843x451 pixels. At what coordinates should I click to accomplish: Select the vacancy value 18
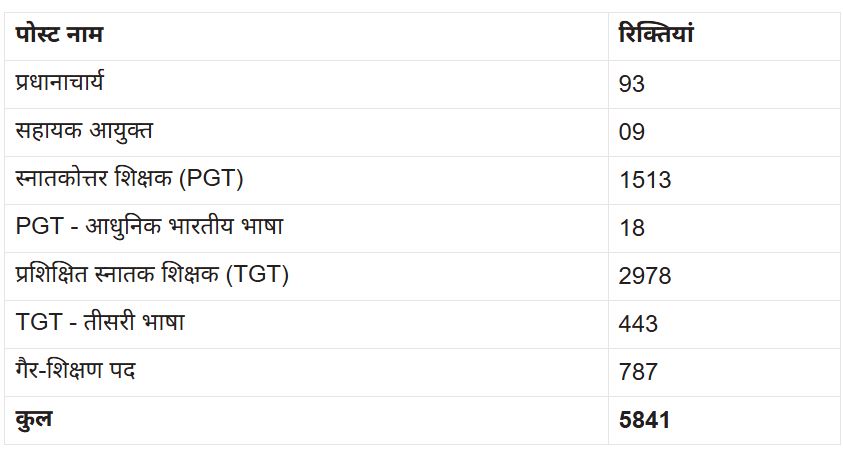click(632, 228)
